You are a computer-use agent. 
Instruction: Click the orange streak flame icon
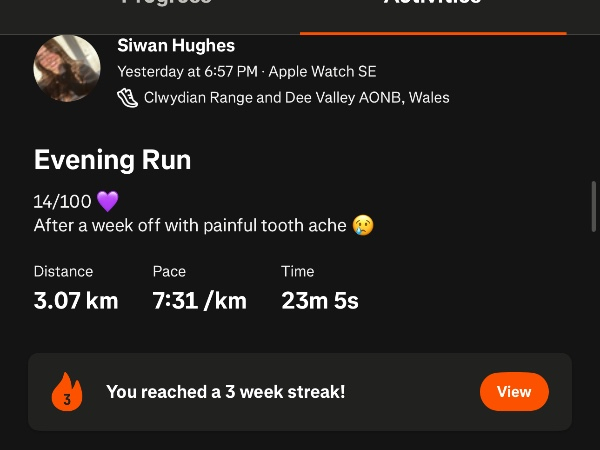point(67,392)
